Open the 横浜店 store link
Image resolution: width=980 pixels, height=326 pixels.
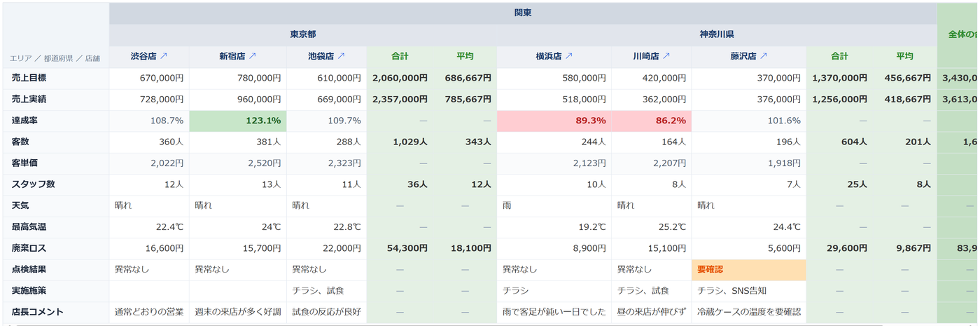(x=555, y=56)
